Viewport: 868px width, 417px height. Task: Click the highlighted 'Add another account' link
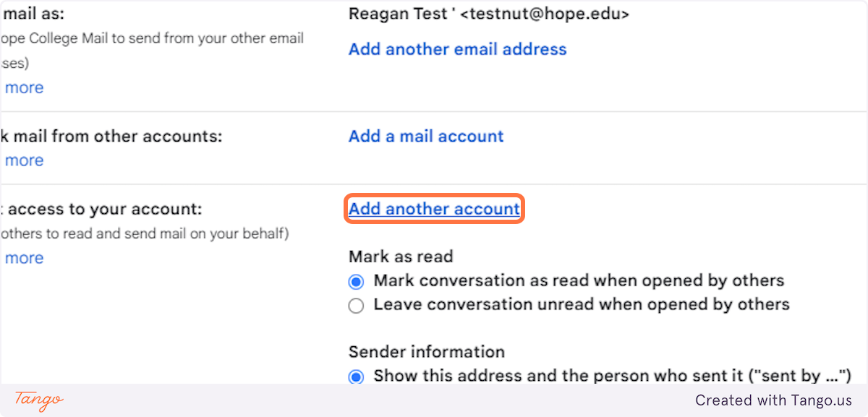(x=434, y=210)
